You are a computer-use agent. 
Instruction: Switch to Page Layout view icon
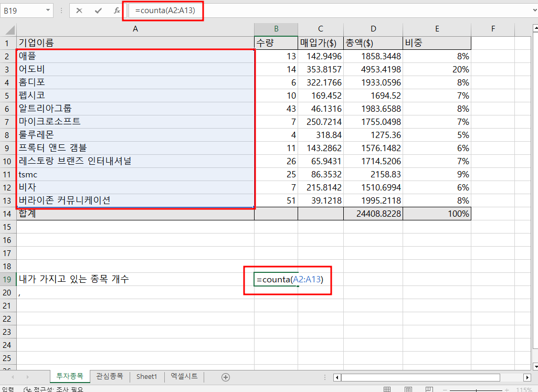click(408, 389)
